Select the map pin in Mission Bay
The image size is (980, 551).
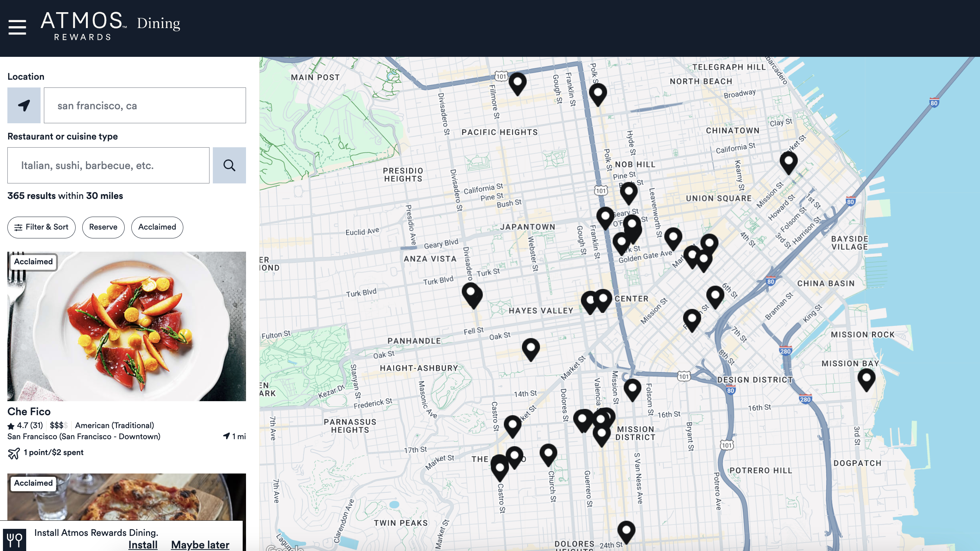point(866,380)
